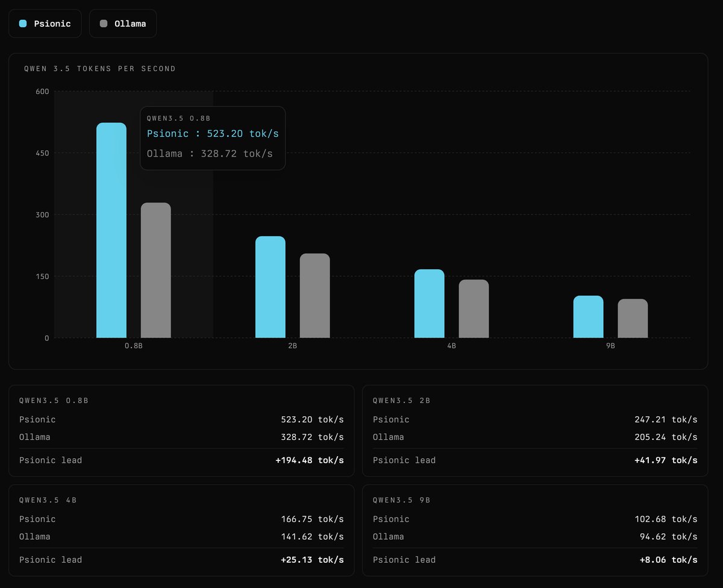This screenshot has width=723, height=588.
Task: Click the +25.13 tok/s lead value
Action: [x=313, y=560]
